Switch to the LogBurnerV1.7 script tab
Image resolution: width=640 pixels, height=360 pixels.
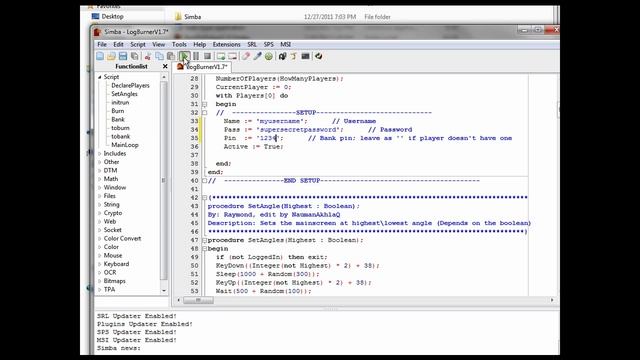[x=202, y=67]
